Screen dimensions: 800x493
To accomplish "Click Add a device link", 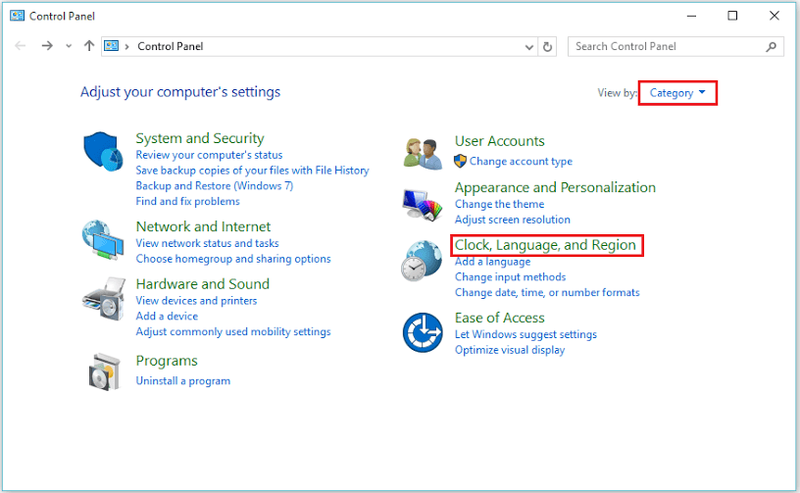I will (x=167, y=316).
